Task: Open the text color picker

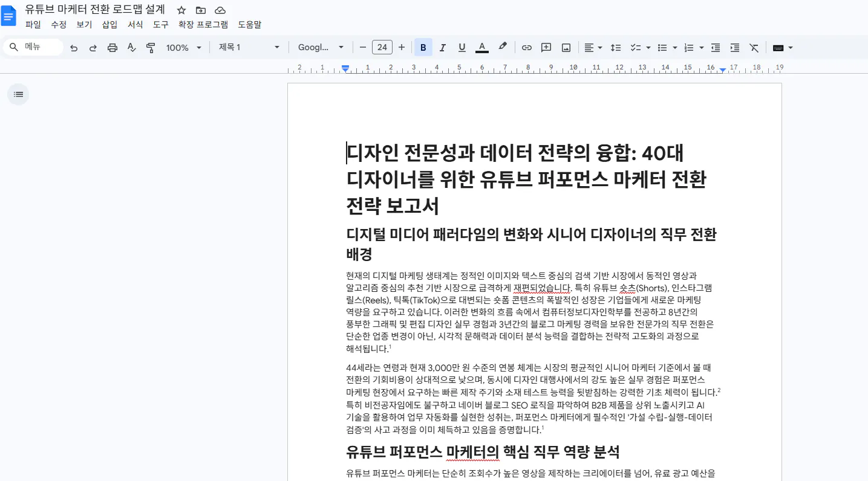Action: [x=481, y=47]
